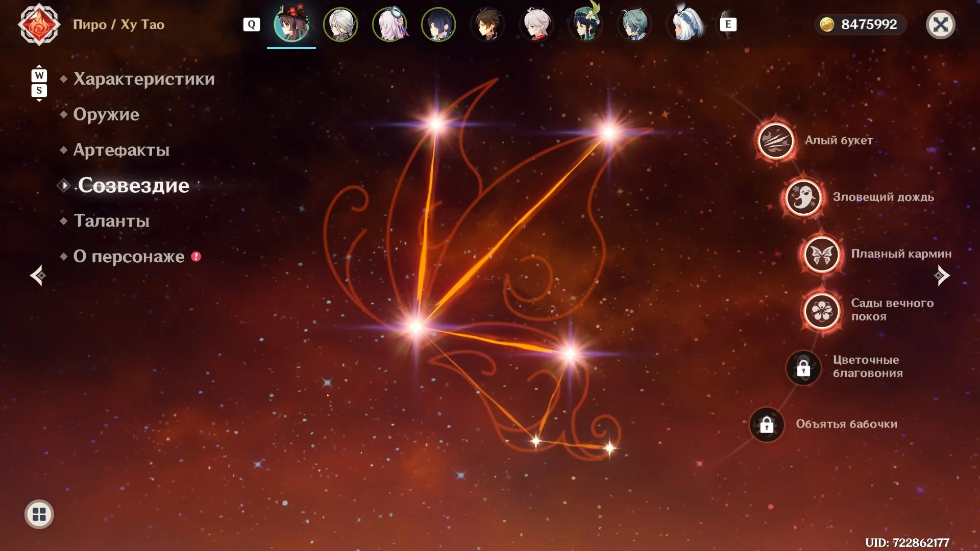This screenshot has width=980, height=551.
Task: Select the fourth dark-blue-haired character portrait
Action: click(438, 24)
